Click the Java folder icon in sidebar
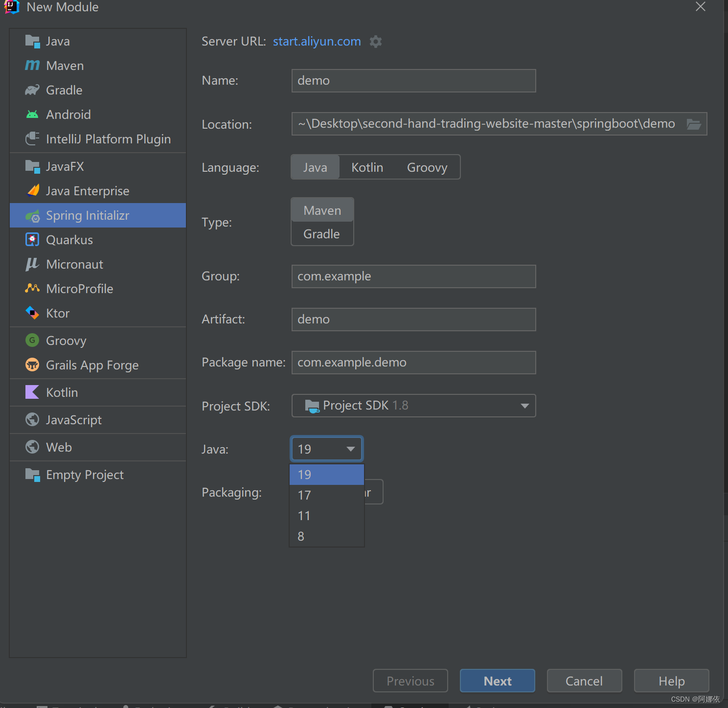This screenshot has height=708, width=728. [32, 42]
